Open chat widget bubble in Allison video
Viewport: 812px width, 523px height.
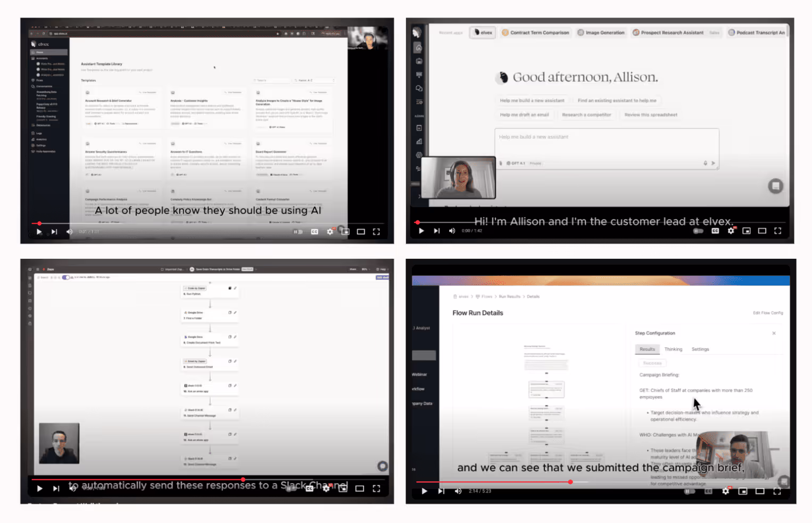click(775, 186)
